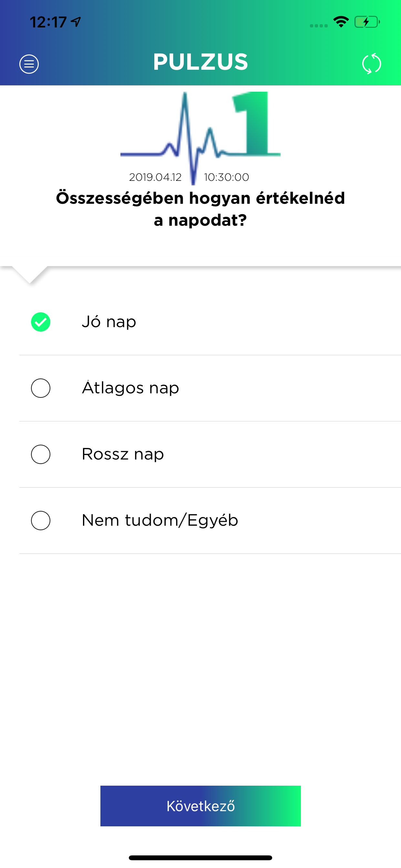This screenshot has height=868, width=401.
Task: Tap the cellular signal dots
Action: 319,26
